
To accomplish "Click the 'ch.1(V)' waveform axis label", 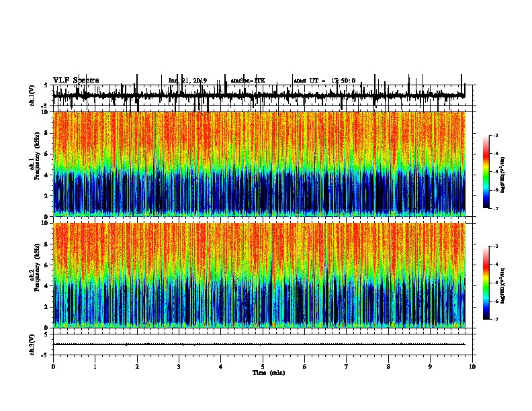I will pyautogui.click(x=32, y=95).
